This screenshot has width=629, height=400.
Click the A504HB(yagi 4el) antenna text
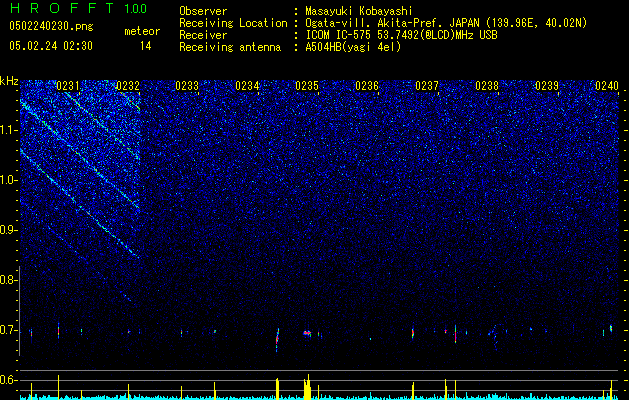pos(353,47)
